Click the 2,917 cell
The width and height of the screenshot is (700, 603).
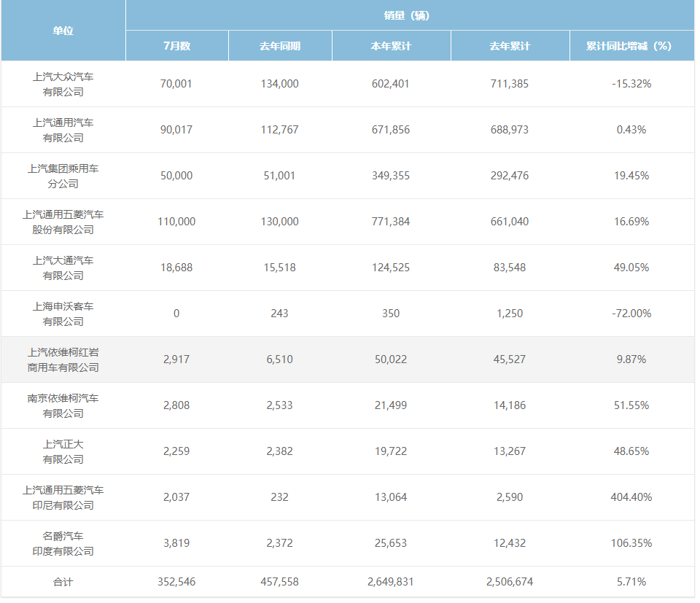tap(176, 359)
